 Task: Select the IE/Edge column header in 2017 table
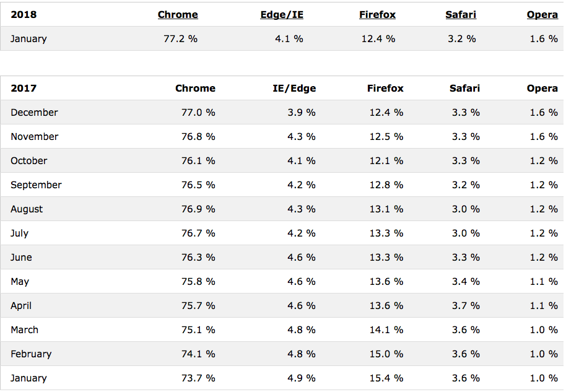[x=294, y=88]
